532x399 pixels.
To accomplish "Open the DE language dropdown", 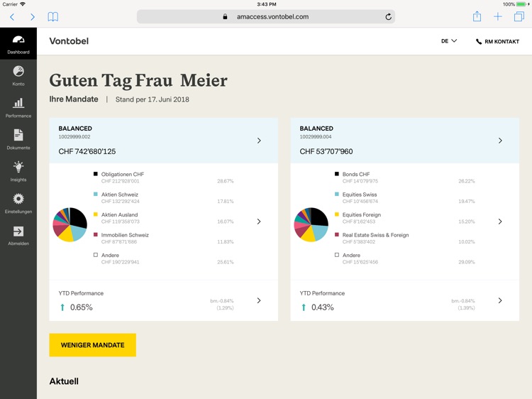I will [449, 41].
